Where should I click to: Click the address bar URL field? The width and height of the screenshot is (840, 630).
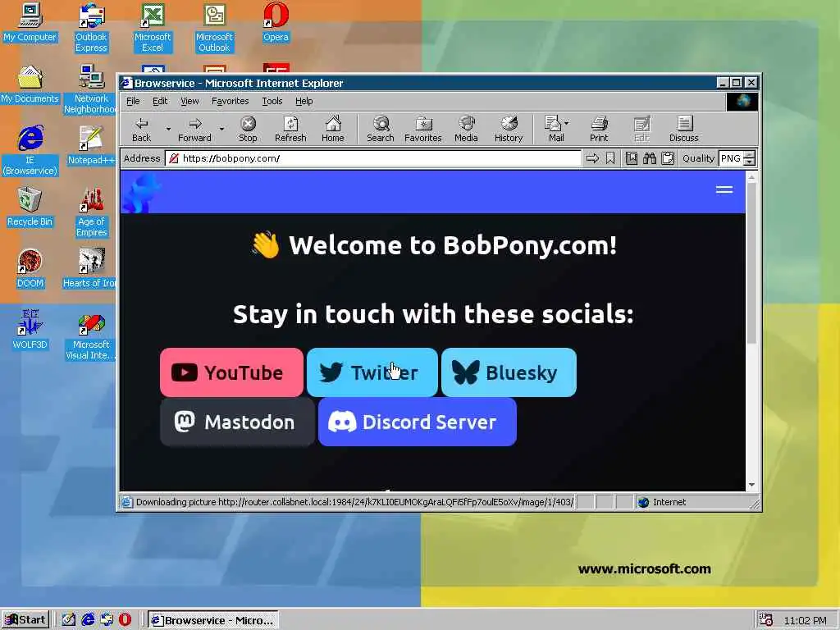(373, 158)
